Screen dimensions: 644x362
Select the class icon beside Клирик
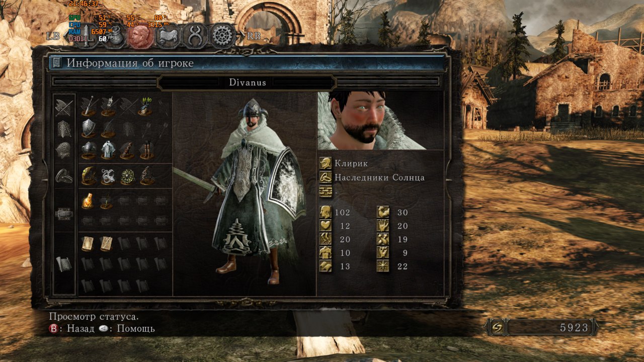tap(326, 163)
